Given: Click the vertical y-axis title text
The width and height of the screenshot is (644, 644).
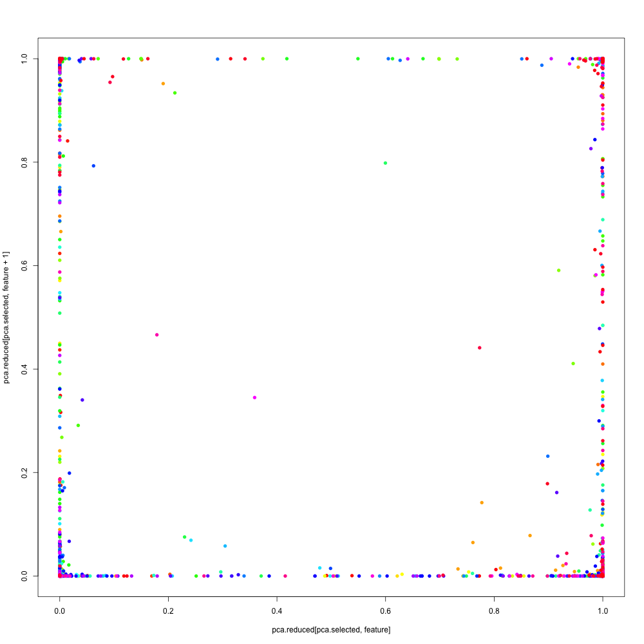Looking at the screenshot, I should tap(6, 317).
